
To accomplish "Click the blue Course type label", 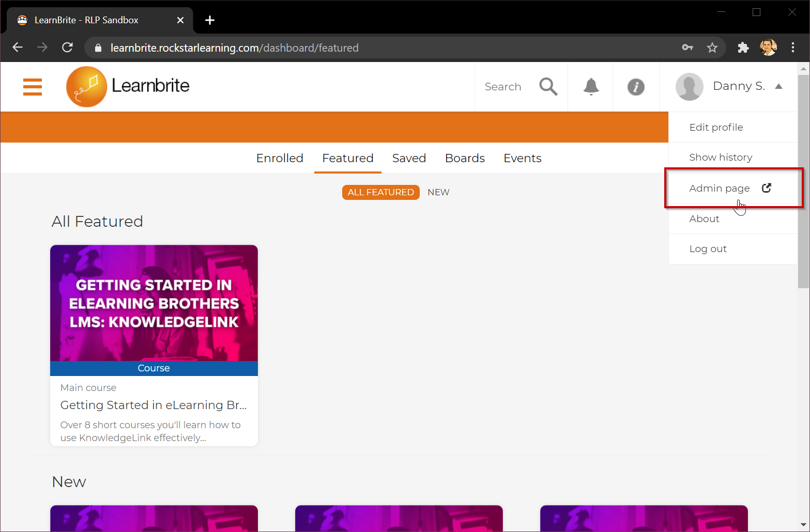I will (154, 368).
